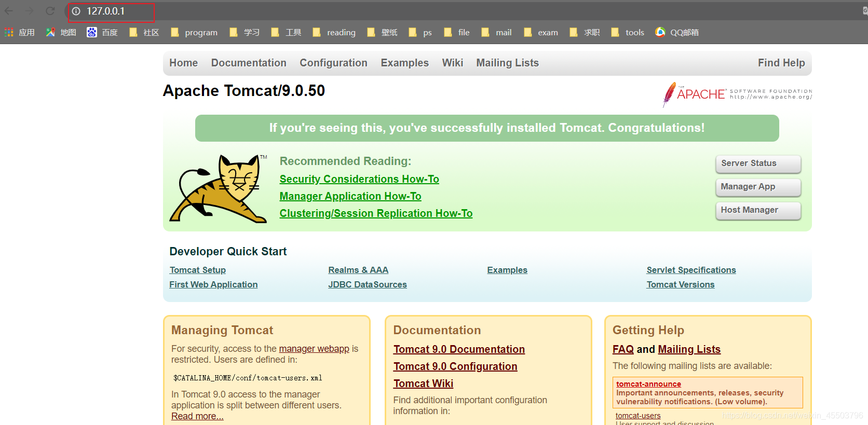Open the 工具 bookmark folder

point(286,32)
